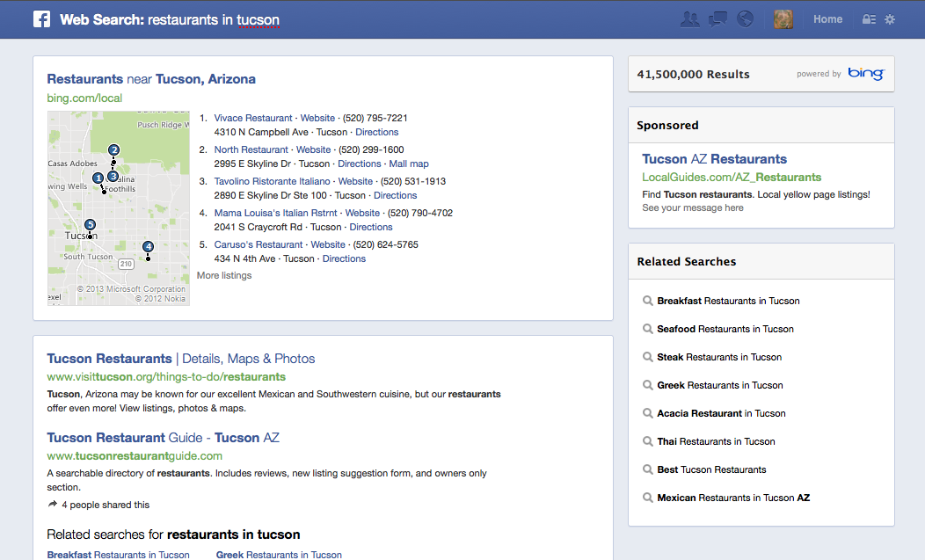Click magnifier icon beside Acacia Restaurant in Tucson
Screen dimensions: 925x560
click(x=648, y=414)
